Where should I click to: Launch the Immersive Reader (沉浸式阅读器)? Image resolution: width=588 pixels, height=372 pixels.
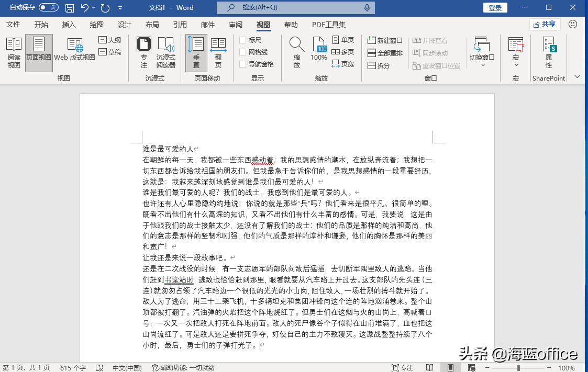click(165, 53)
